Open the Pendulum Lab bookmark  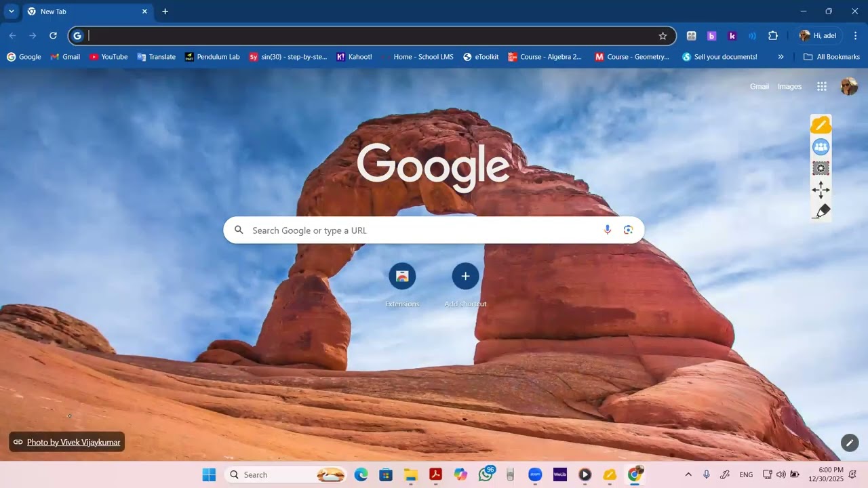tap(212, 57)
